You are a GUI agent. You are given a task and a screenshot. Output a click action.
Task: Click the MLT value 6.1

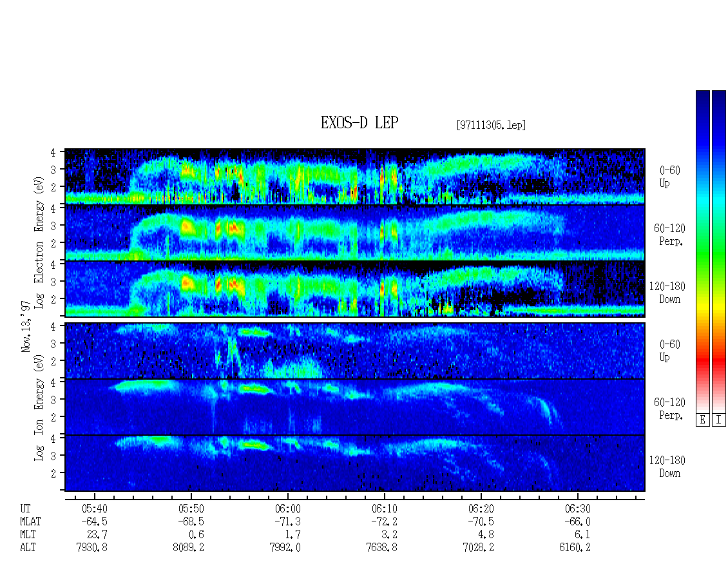click(582, 535)
